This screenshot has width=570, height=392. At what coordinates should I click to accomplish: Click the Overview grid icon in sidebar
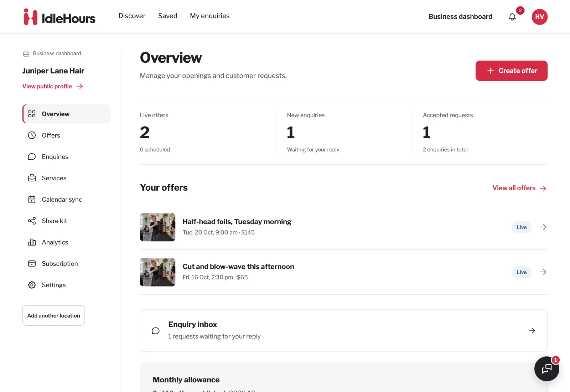[32, 114]
